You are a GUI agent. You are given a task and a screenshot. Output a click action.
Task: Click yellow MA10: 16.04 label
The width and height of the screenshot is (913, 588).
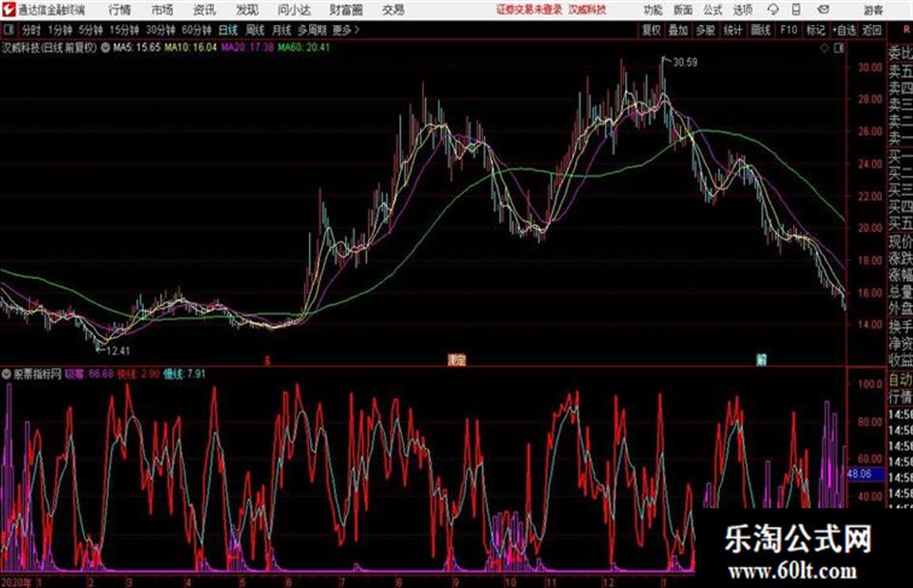click(x=190, y=47)
